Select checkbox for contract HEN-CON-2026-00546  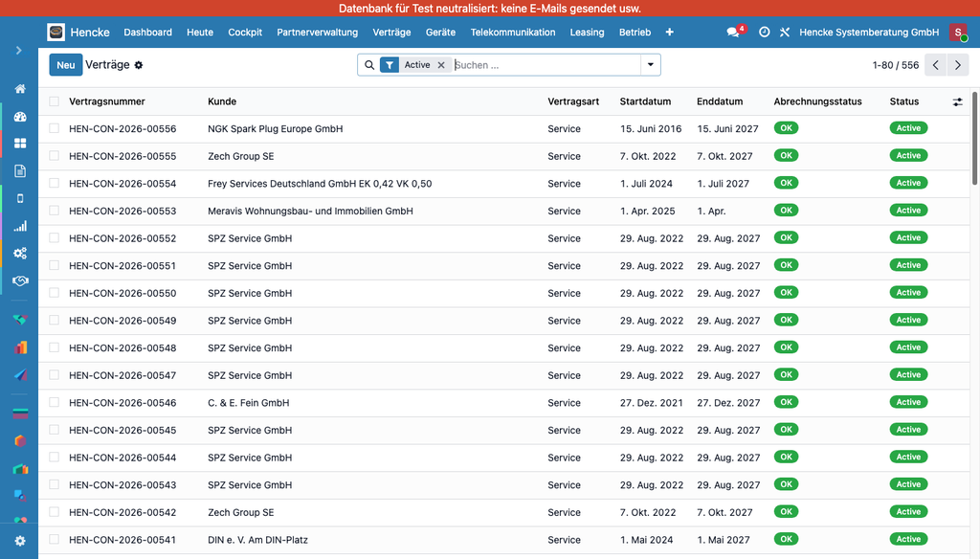click(55, 403)
